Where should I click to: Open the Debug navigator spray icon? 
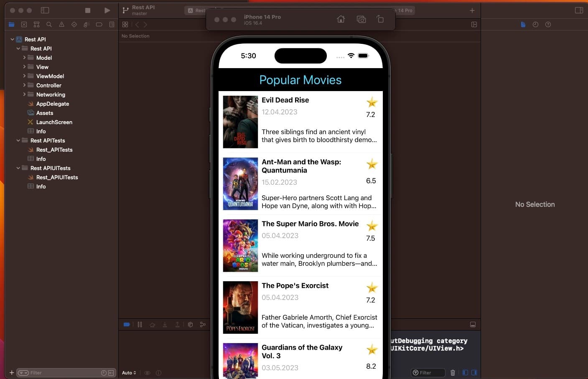pos(87,25)
